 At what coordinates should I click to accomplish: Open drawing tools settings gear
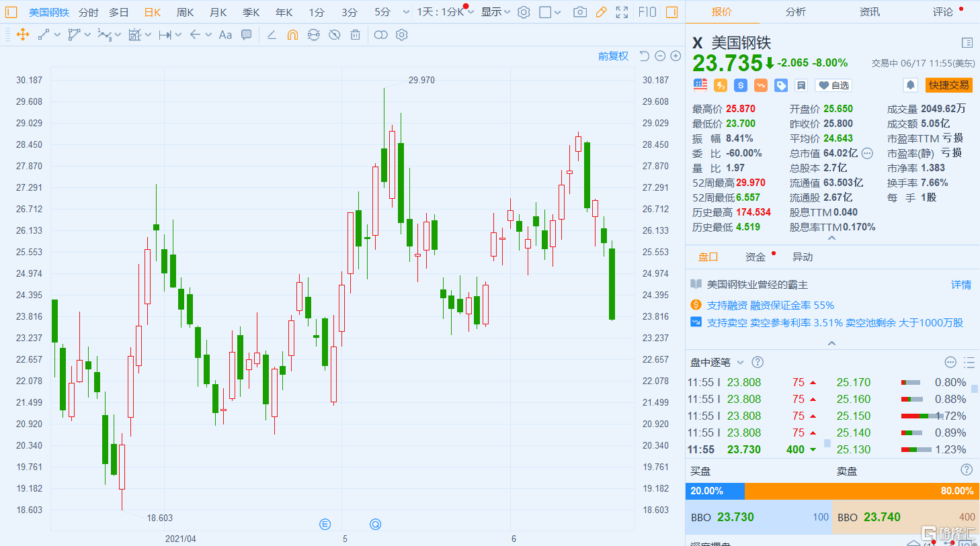tap(402, 35)
